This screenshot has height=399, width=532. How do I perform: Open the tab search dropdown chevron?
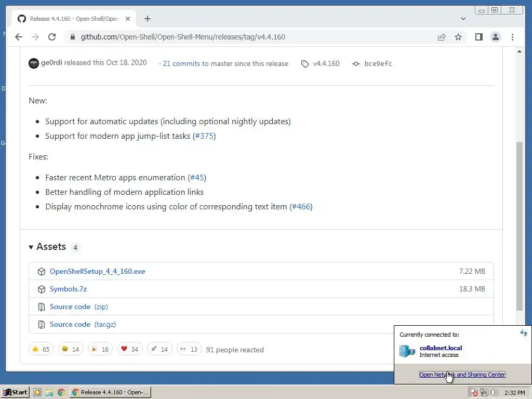(463, 19)
